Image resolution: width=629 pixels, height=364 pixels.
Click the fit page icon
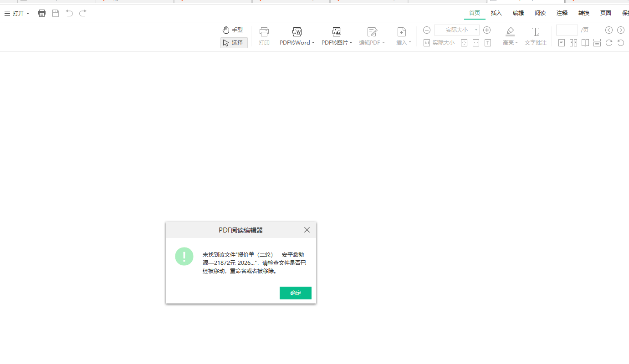[x=464, y=43]
